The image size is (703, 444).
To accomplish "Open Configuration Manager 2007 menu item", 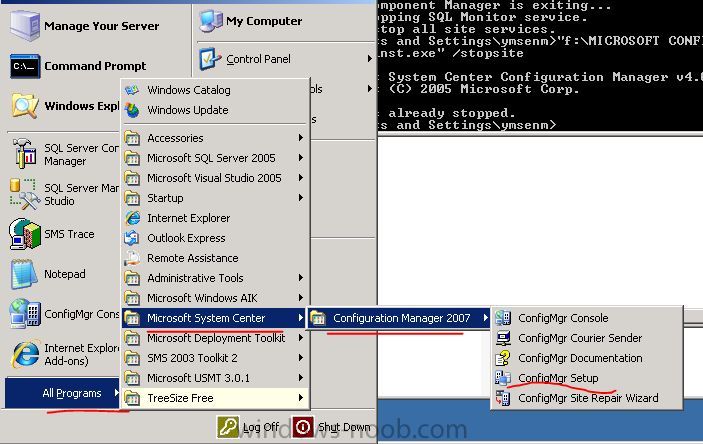I will (x=398, y=318).
